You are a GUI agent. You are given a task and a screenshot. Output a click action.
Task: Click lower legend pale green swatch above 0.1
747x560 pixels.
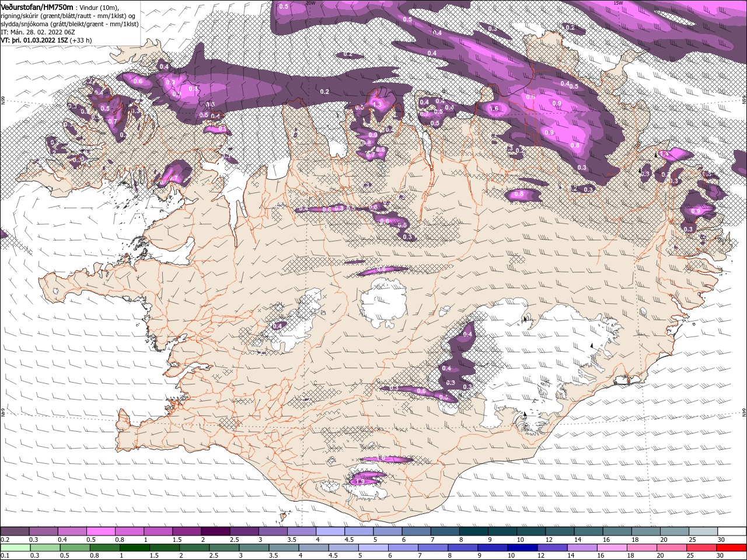16,547
